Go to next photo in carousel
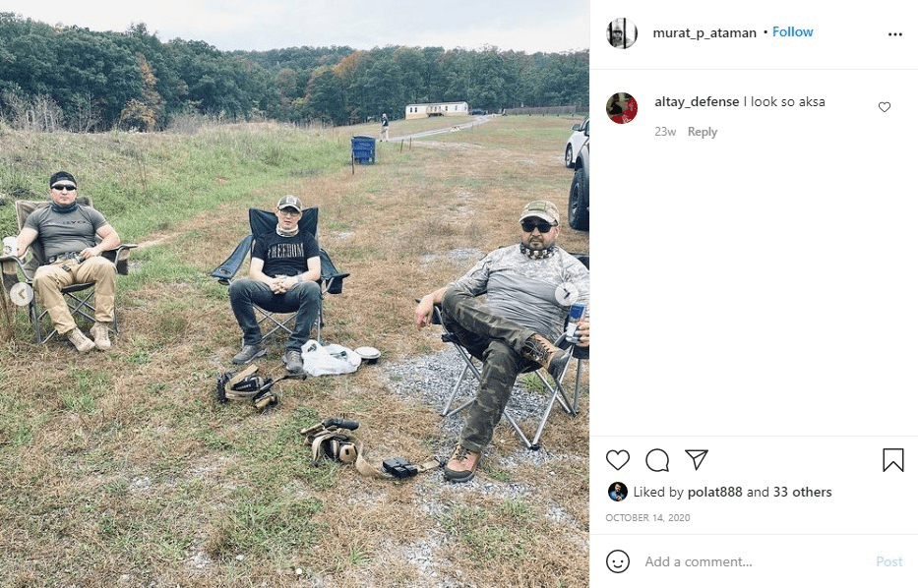This screenshot has height=588, width=918. click(566, 294)
